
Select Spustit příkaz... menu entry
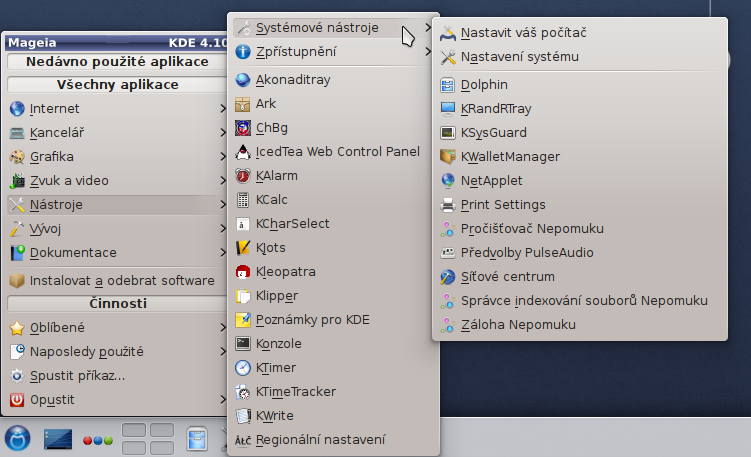pyautogui.click(x=117, y=376)
